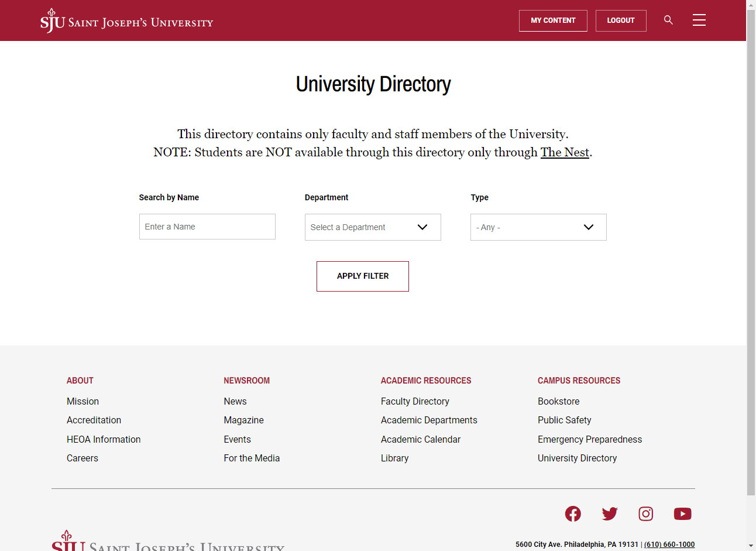Call the (610) 660-1000 phone link

[669, 545]
